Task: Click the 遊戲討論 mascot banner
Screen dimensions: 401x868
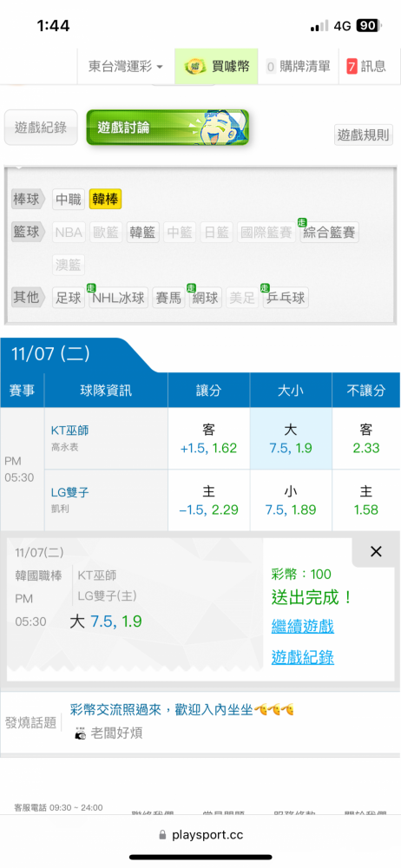Action: pyautogui.click(x=168, y=128)
